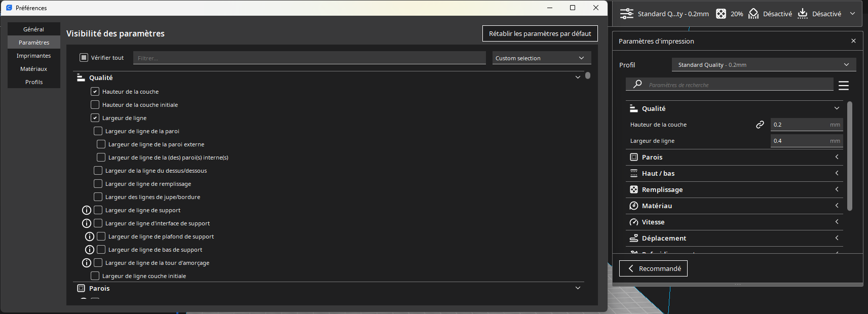
Task: Check Largeur de ligne de la paroi externe
Action: point(101,144)
